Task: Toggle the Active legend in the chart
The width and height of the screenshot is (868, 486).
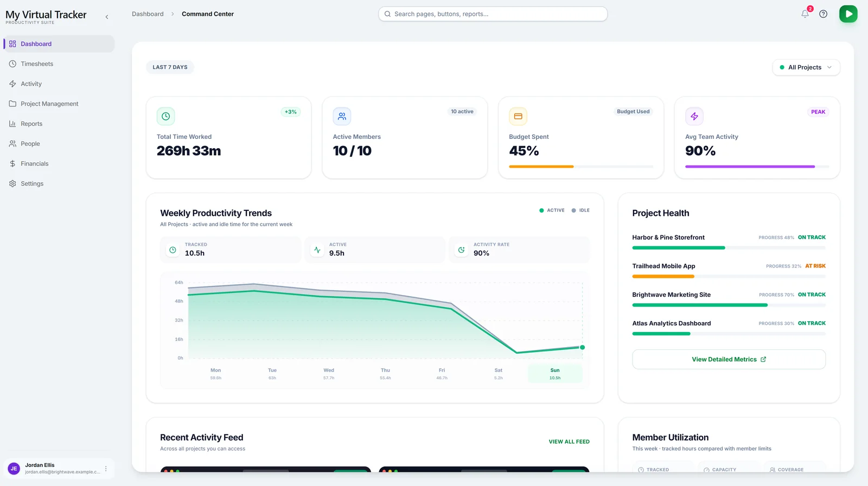Action: coord(552,210)
